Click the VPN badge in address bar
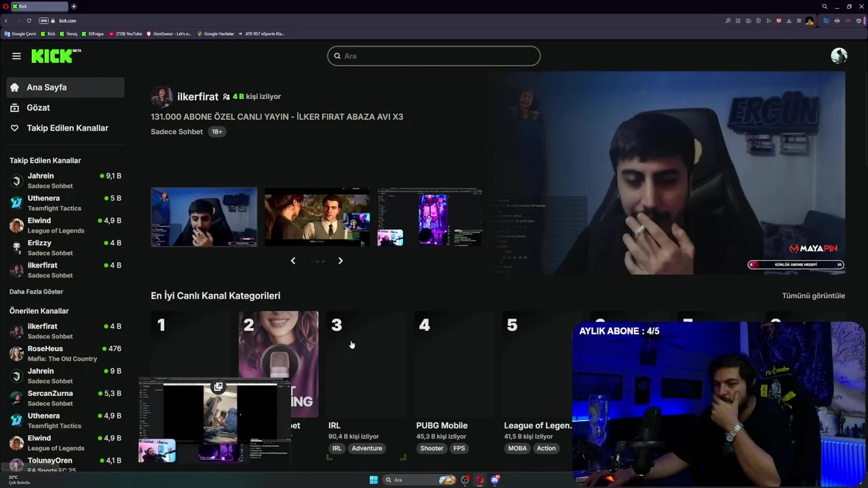The width and height of the screenshot is (868, 488). (43, 20)
